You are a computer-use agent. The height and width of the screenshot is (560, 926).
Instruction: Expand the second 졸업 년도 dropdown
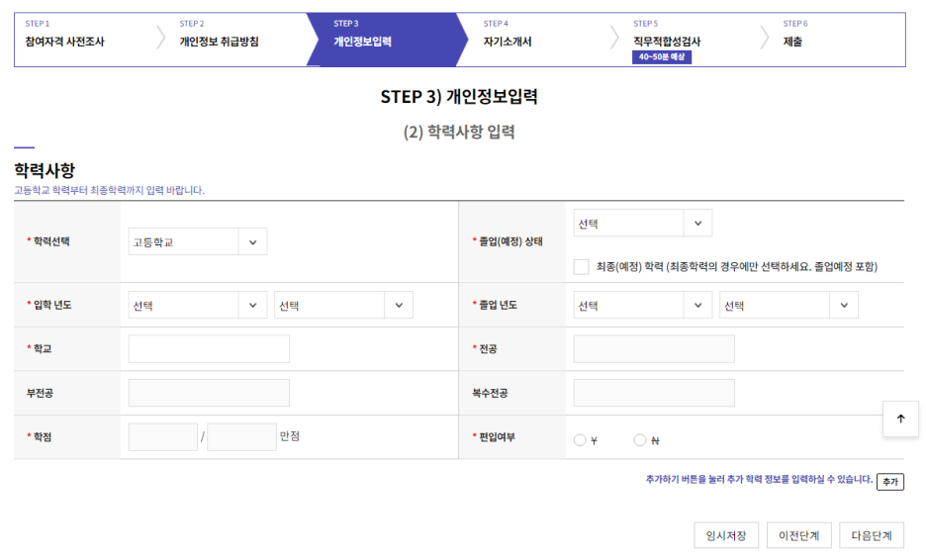(788, 306)
